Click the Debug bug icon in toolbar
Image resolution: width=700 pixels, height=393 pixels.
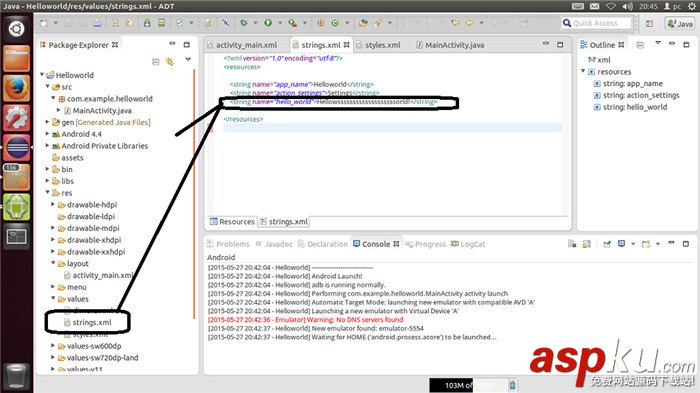pos(244,23)
